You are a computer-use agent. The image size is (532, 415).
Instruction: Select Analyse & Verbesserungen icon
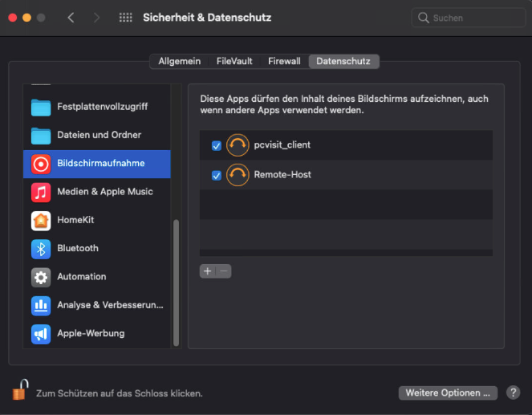point(41,305)
